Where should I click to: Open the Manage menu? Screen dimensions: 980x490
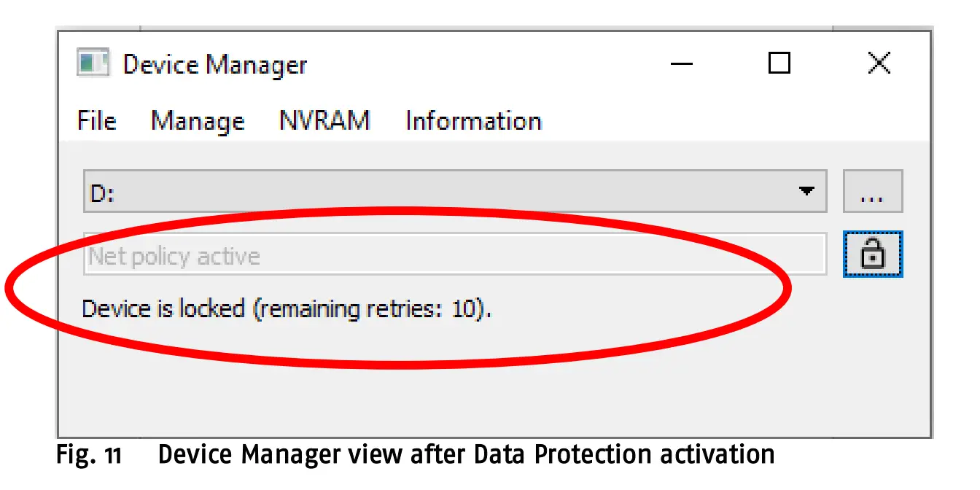198,120
